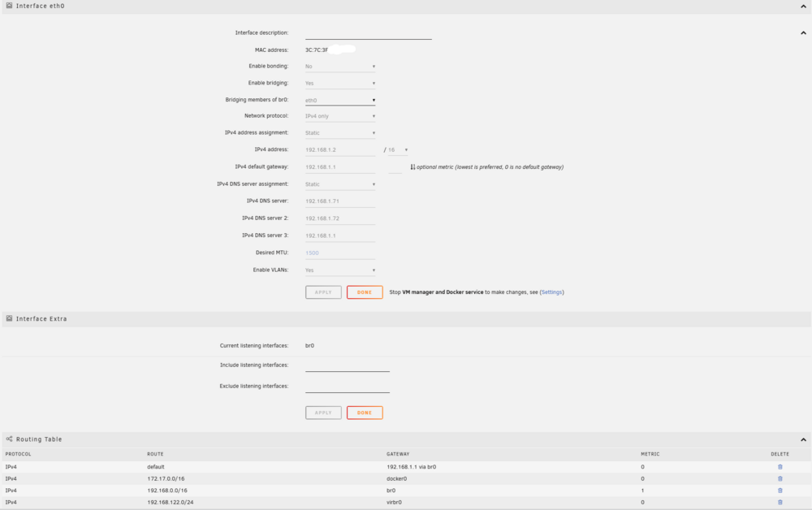Open the Enable bridging dropdown
The width and height of the screenshot is (812, 510).
340,83
